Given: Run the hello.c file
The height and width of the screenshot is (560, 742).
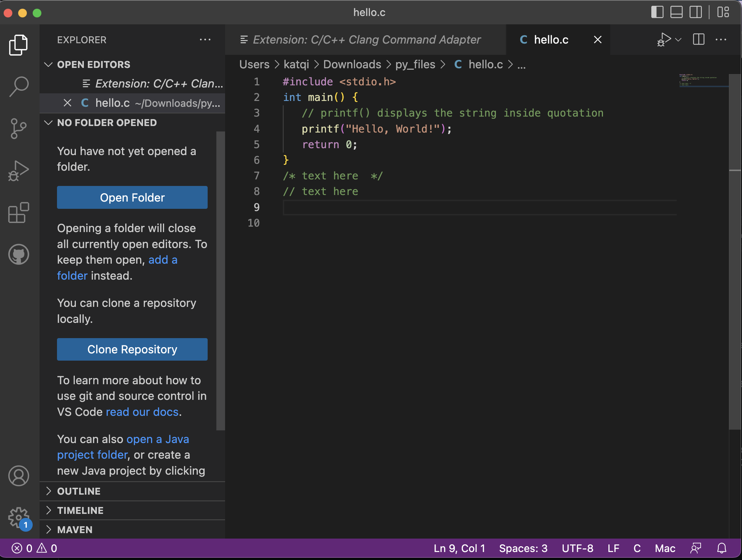Looking at the screenshot, I should click(x=664, y=40).
